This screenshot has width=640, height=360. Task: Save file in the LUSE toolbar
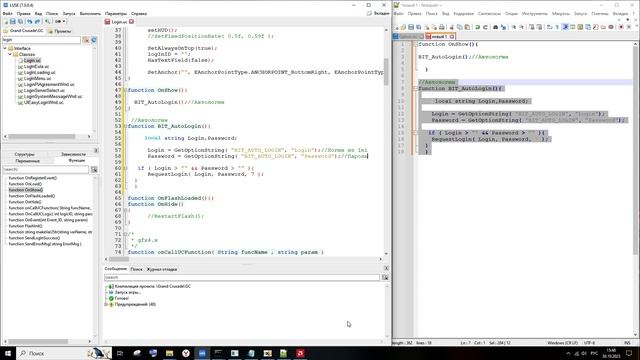coord(13,21)
